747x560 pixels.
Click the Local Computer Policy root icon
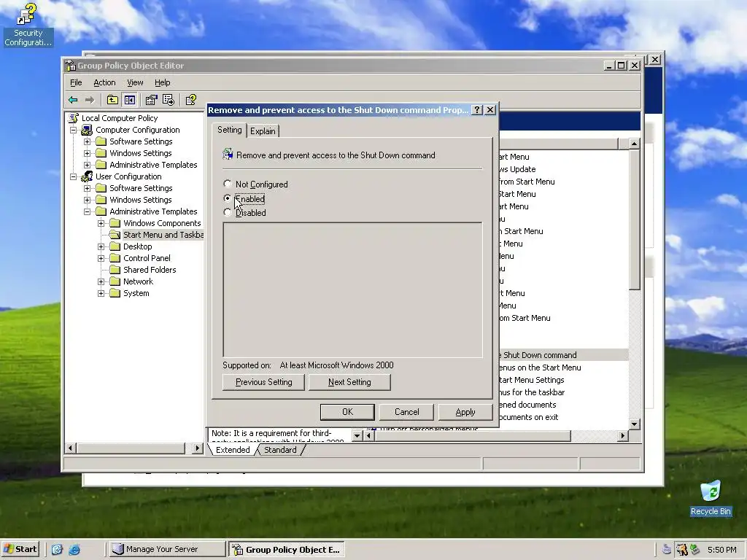click(x=74, y=118)
